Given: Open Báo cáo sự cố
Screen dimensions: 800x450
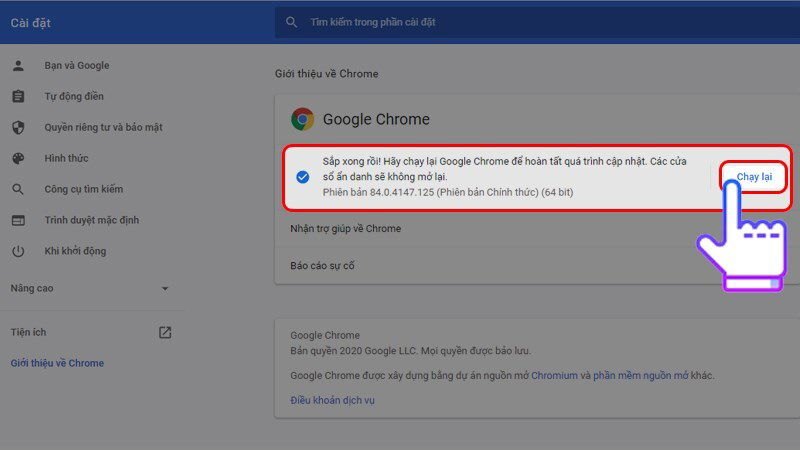Looking at the screenshot, I should [x=322, y=266].
